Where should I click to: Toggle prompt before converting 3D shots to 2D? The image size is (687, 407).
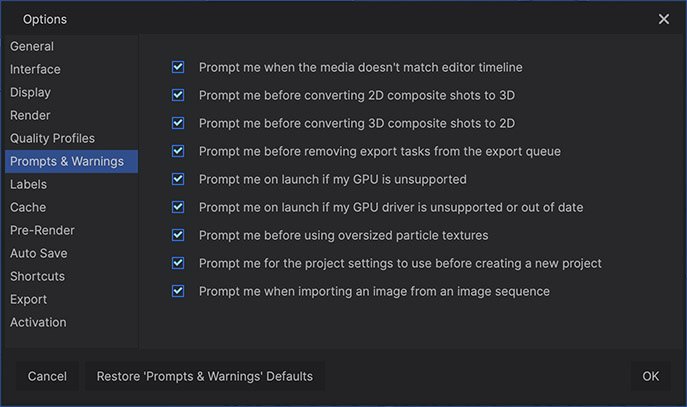point(178,123)
